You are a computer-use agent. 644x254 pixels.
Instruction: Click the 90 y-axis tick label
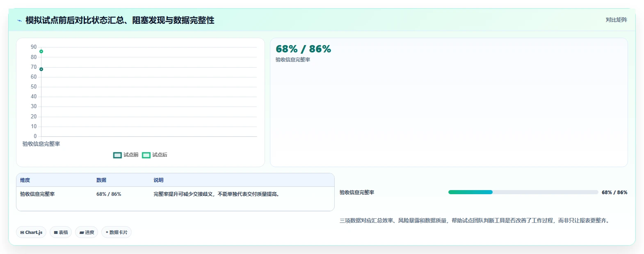34,47
